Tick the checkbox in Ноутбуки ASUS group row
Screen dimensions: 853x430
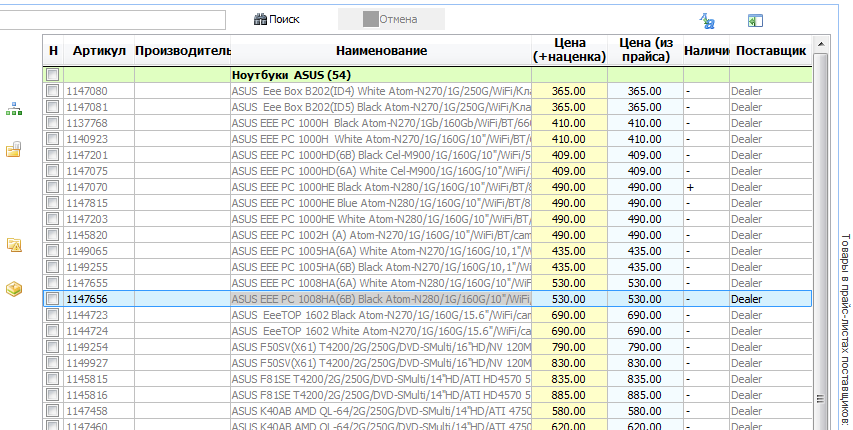pos(53,75)
